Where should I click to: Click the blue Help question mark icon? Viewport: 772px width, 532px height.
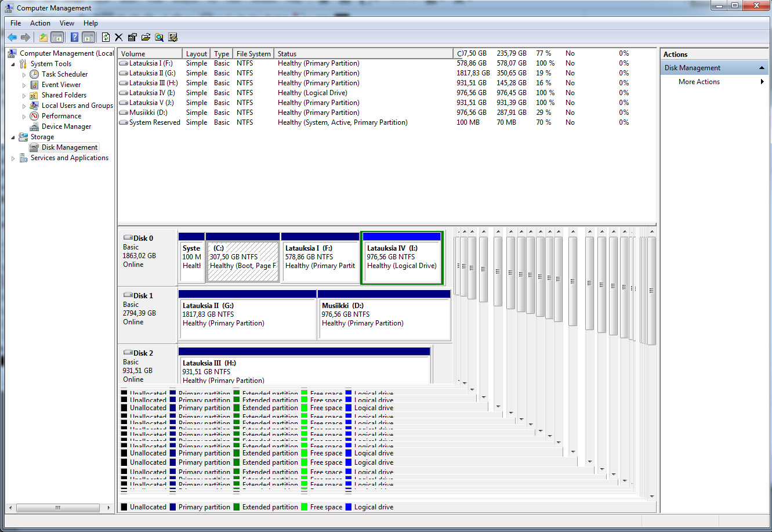coord(74,38)
